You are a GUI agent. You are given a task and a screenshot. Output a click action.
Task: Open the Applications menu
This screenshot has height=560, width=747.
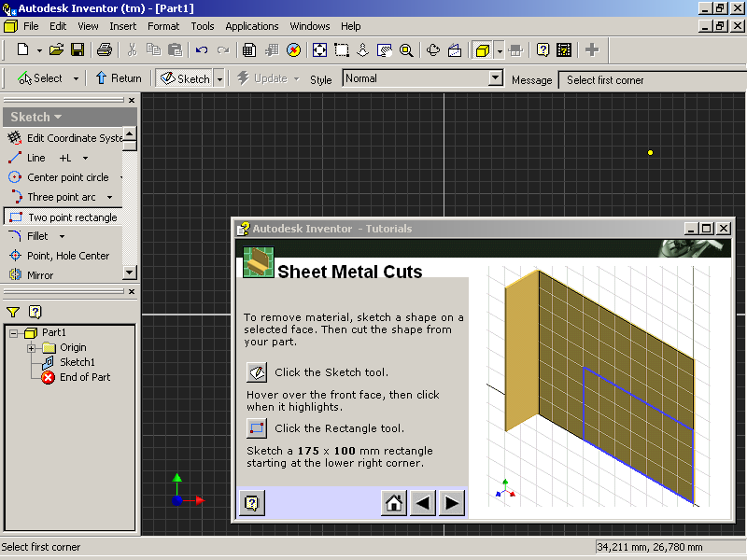point(252,26)
